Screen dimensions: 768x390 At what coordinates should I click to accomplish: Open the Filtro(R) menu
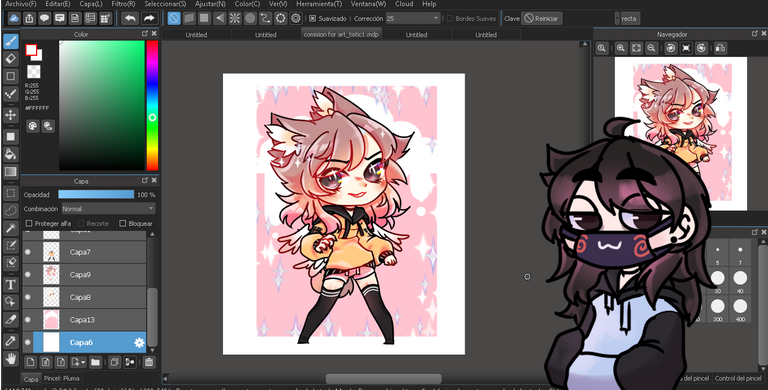pyautogui.click(x=123, y=4)
